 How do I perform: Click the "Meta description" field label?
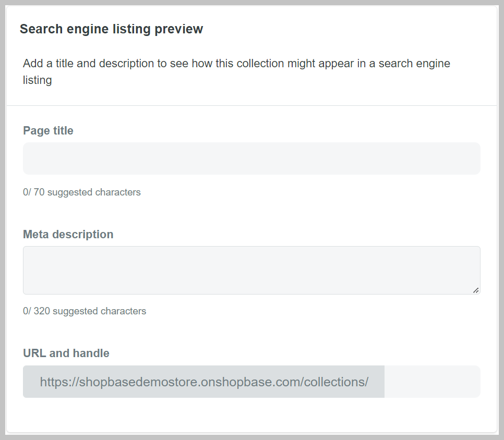point(68,235)
